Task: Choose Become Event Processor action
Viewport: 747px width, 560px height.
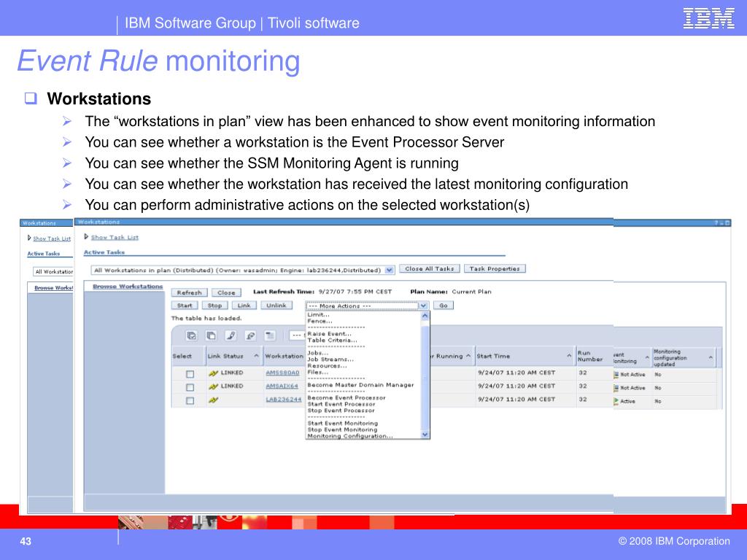Action: [347, 397]
